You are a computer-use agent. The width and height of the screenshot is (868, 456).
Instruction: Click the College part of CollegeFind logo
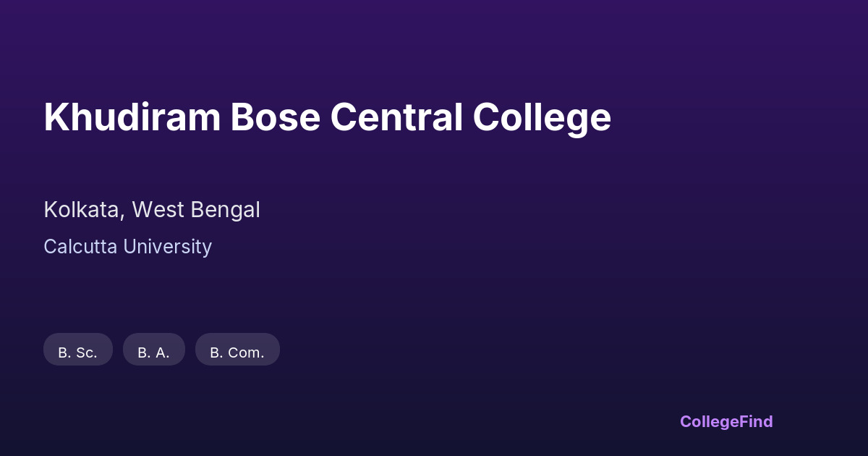[x=708, y=421]
